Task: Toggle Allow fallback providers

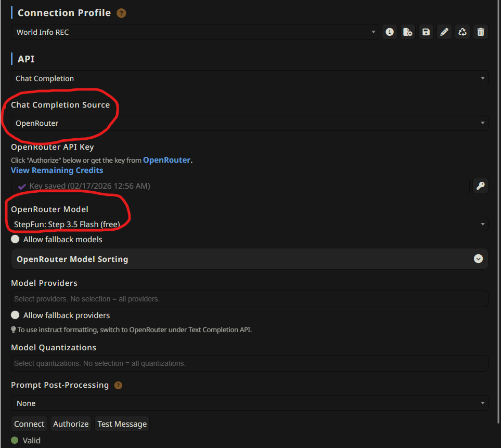Action: 16,315
